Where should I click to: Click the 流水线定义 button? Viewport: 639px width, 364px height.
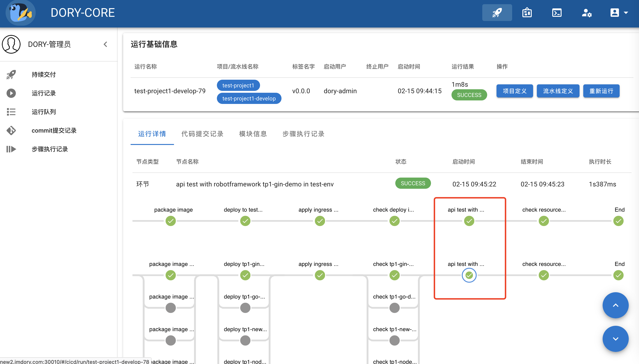point(558,91)
